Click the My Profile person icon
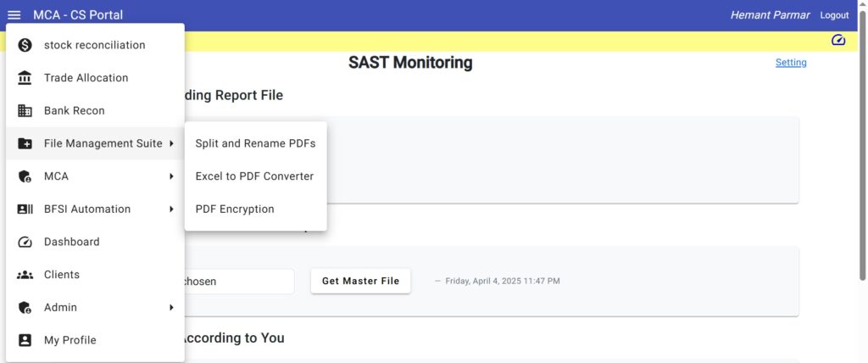 click(25, 340)
